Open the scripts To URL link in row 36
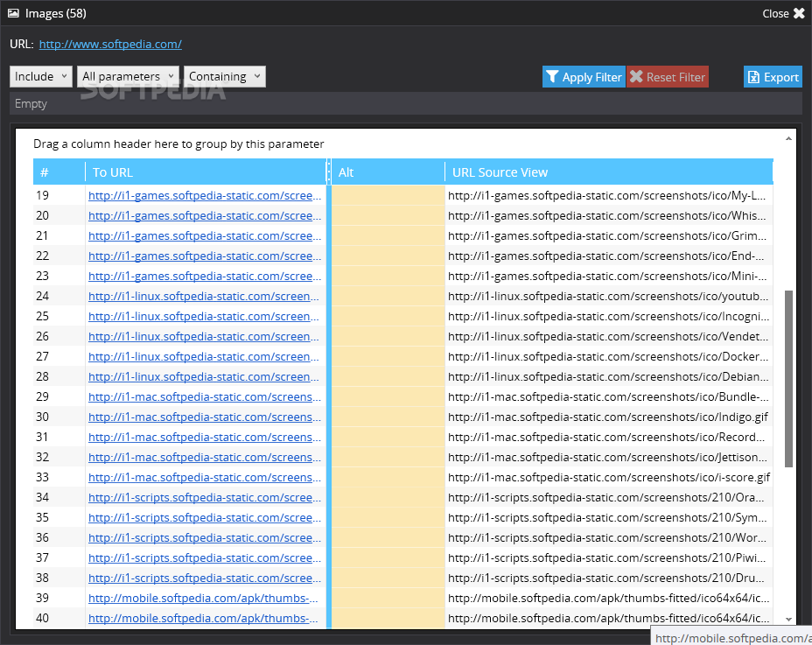Screen dimensions: 812x645 205,538
